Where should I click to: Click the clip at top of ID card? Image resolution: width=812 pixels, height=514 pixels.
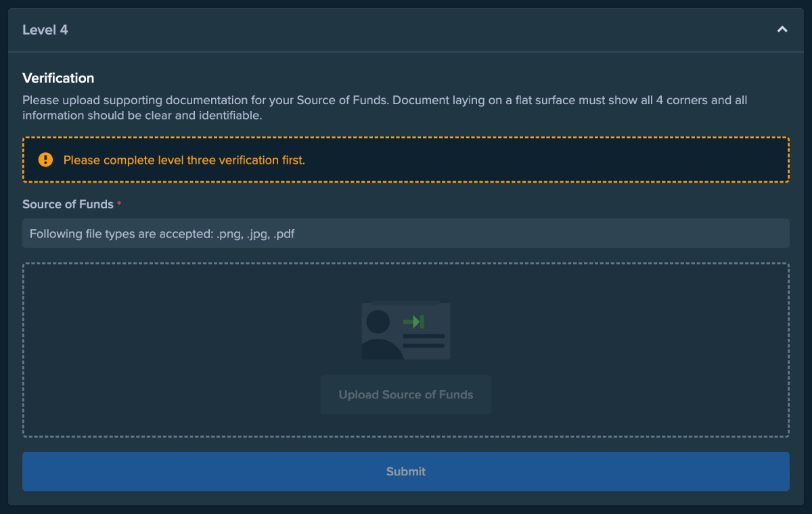[x=406, y=302]
